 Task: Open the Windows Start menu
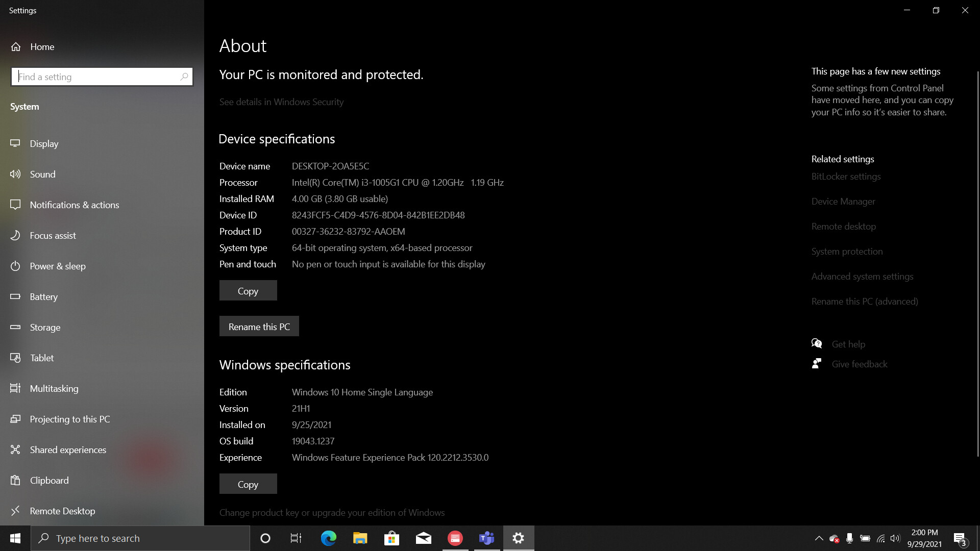pos(15,538)
